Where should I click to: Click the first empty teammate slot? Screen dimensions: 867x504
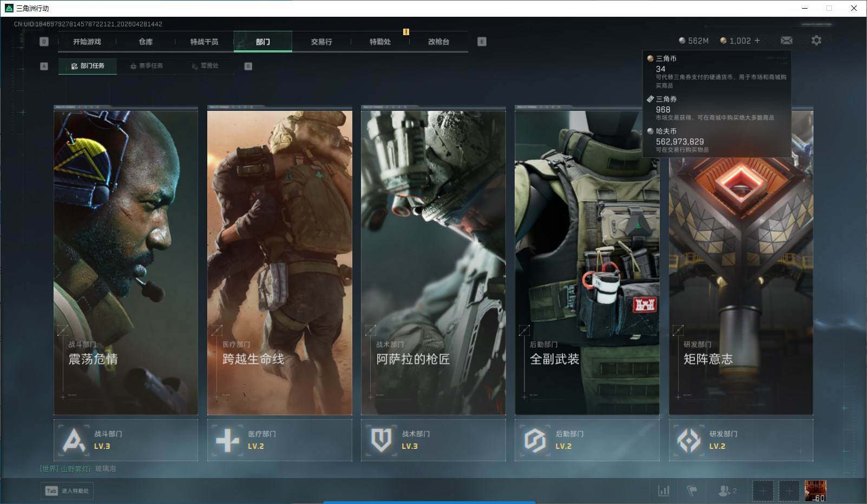[763, 490]
